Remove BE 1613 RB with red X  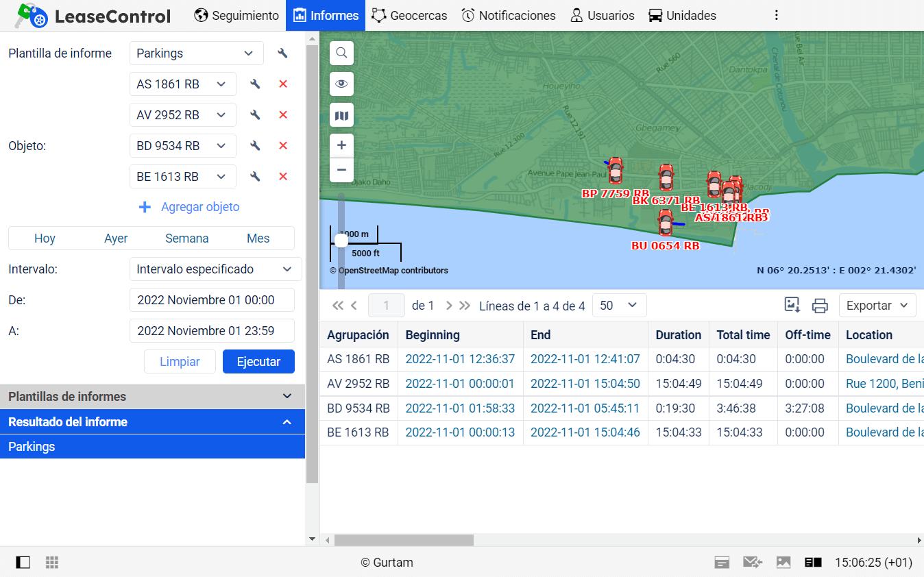282,177
